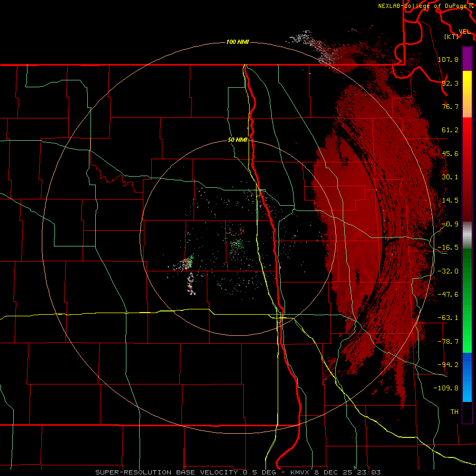Pick the gray near-zero segment of the color bar
The width and height of the screenshot is (476, 476).
(x=467, y=235)
